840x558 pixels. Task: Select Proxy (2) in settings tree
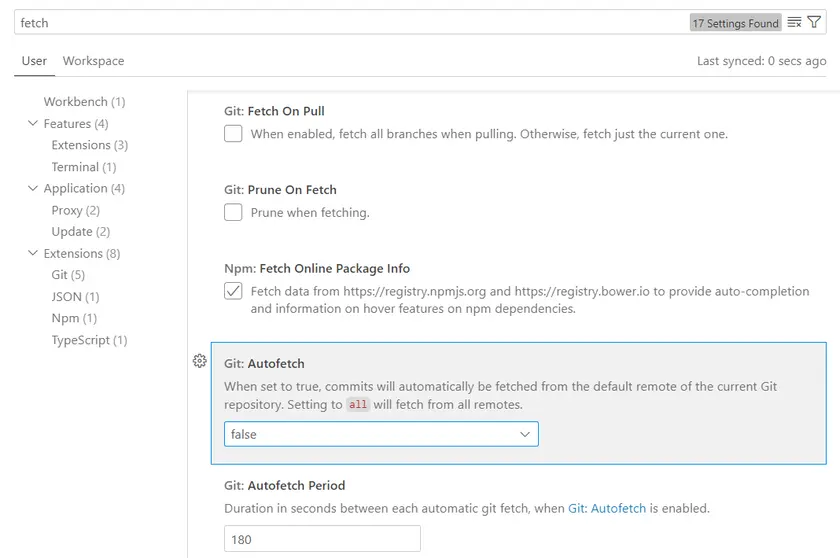[x=76, y=210]
